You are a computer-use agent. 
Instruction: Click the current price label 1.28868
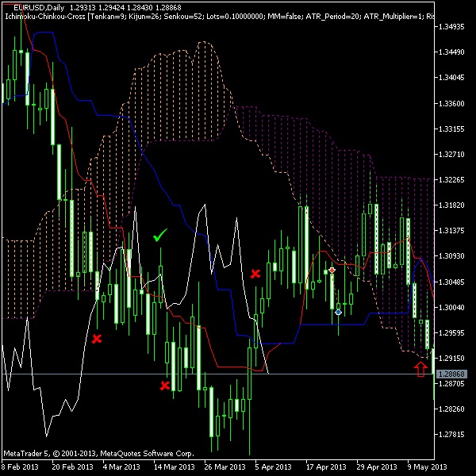coord(451,374)
